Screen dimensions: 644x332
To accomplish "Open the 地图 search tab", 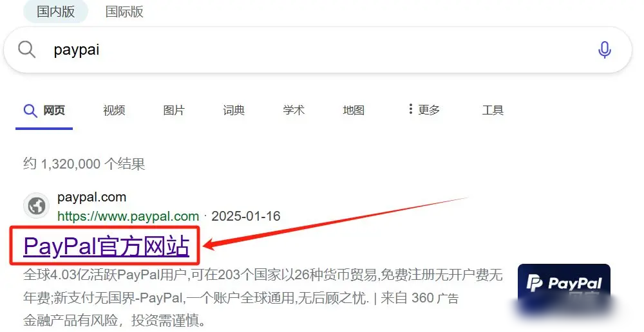I will pyautogui.click(x=354, y=111).
